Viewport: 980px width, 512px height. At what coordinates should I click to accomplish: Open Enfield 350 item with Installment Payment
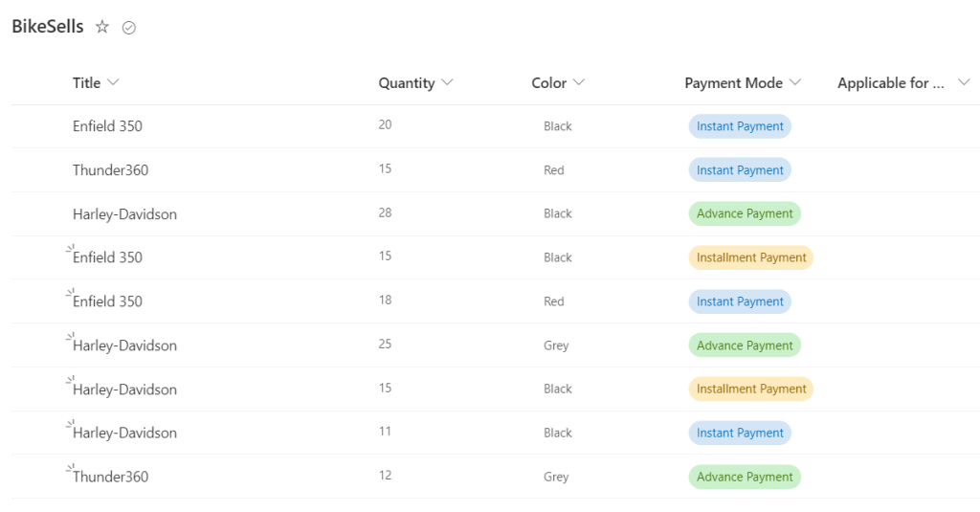point(107,257)
